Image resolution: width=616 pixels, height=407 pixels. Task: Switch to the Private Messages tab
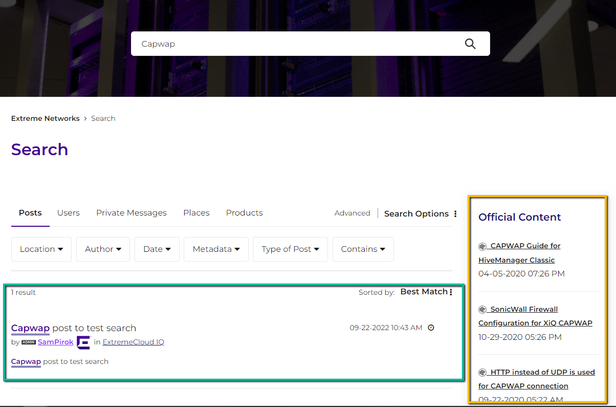[131, 213]
